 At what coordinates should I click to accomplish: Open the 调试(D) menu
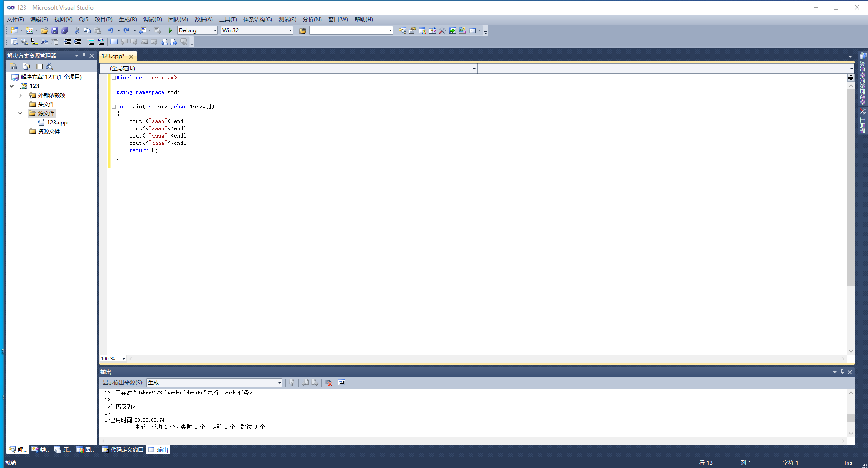153,19
